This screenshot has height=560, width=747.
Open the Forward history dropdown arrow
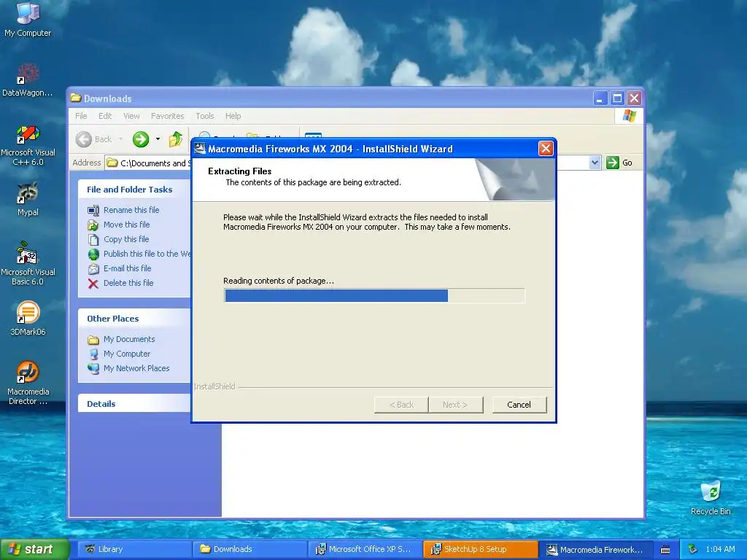click(158, 139)
